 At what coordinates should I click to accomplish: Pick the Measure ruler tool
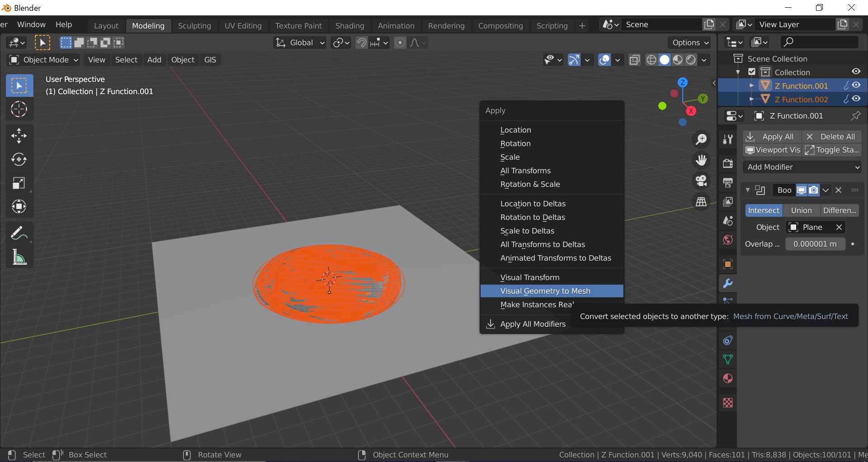pos(19,257)
